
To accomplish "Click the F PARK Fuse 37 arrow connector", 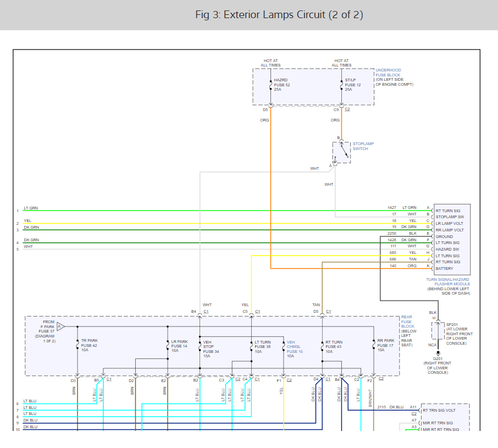I will point(60,327).
